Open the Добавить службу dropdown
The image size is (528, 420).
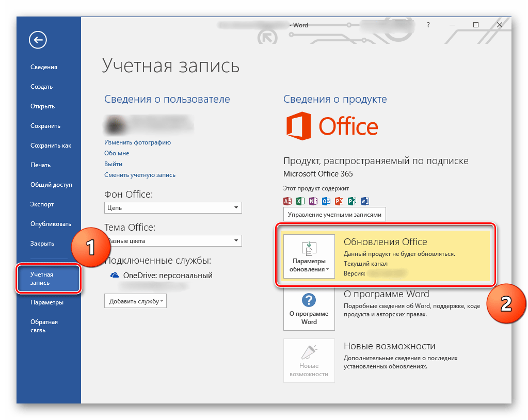pos(135,301)
